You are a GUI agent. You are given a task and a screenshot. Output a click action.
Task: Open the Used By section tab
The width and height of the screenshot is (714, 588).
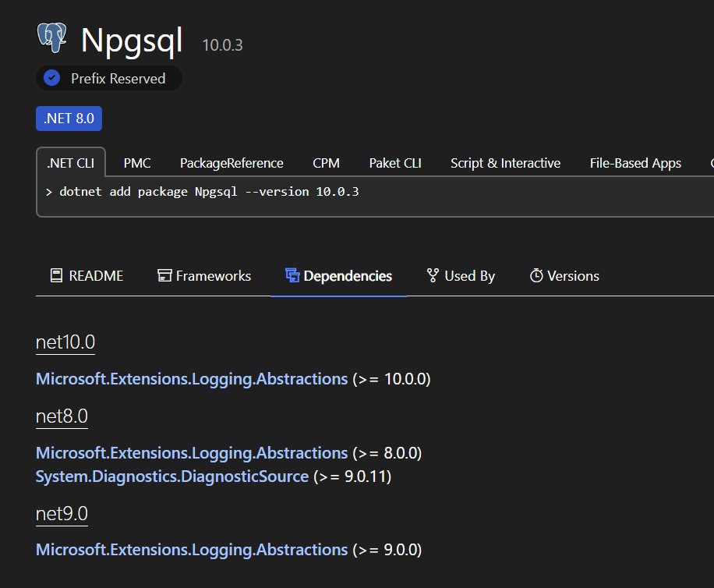pos(461,275)
